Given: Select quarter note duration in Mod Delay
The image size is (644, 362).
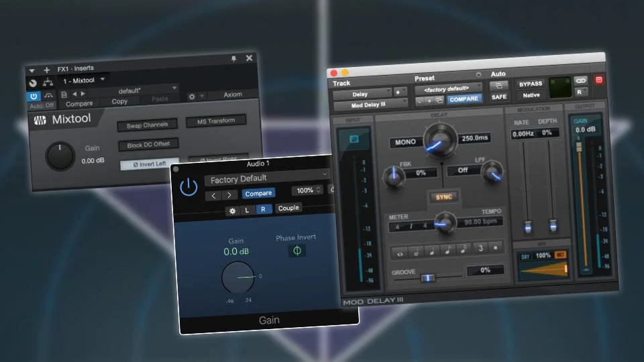Looking at the screenshot, I should coord(431,251).
